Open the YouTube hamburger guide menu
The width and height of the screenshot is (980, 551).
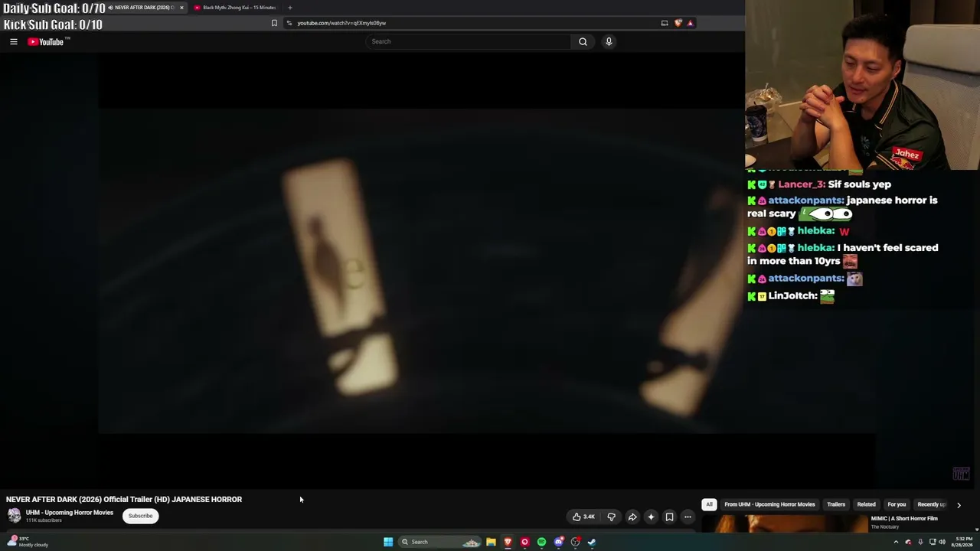[x=14, y=41]
